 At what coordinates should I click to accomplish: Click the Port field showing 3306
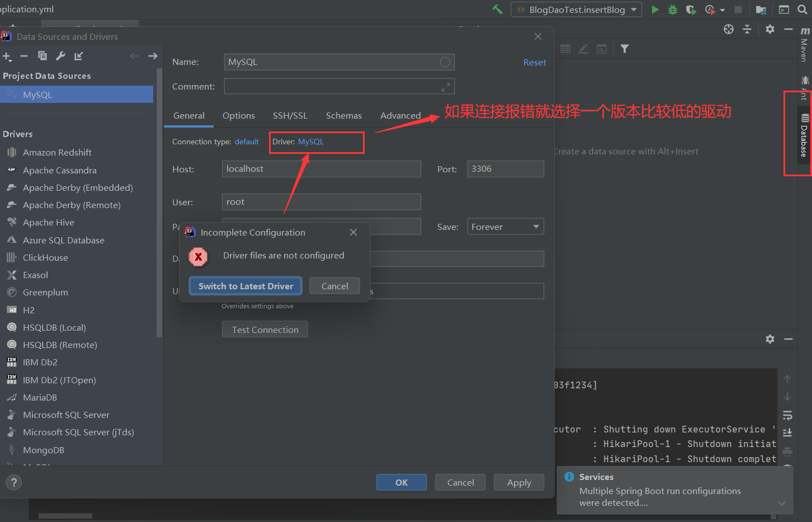[506, 169]
